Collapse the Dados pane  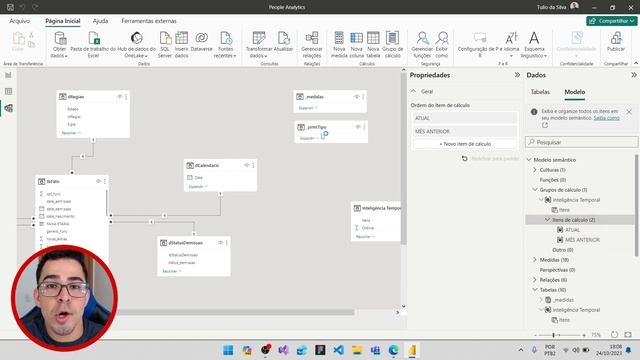[633, 75]
